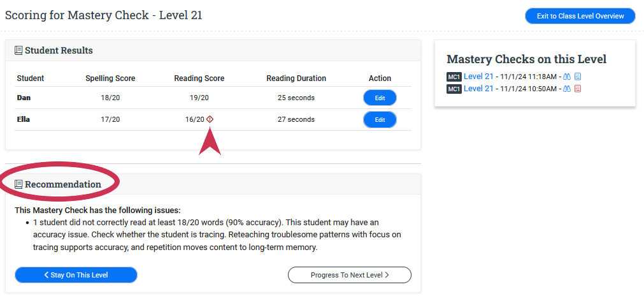The image size is (644, 303).
Task: Select Progress To Next Level
Action: point(349,275)
